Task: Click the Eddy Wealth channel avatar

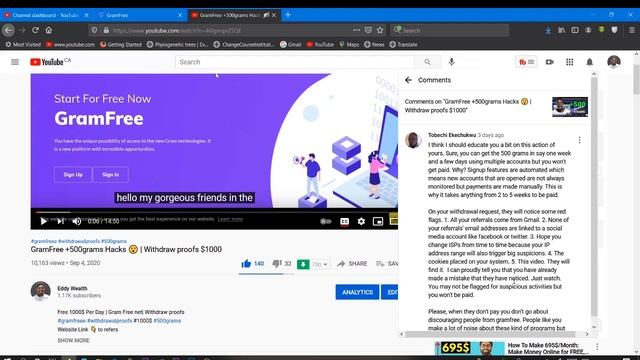Action: 40,291
